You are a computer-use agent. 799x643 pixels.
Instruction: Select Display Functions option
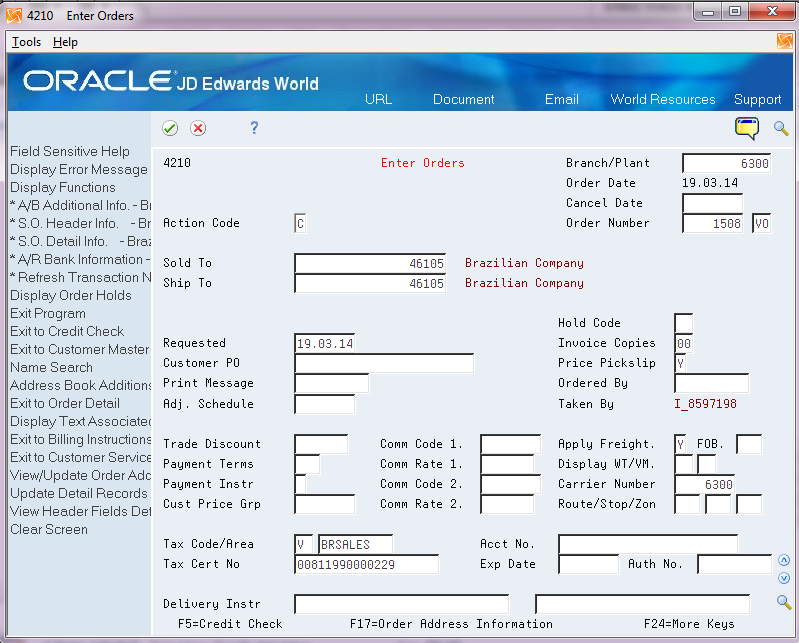[x=63, y=187]
